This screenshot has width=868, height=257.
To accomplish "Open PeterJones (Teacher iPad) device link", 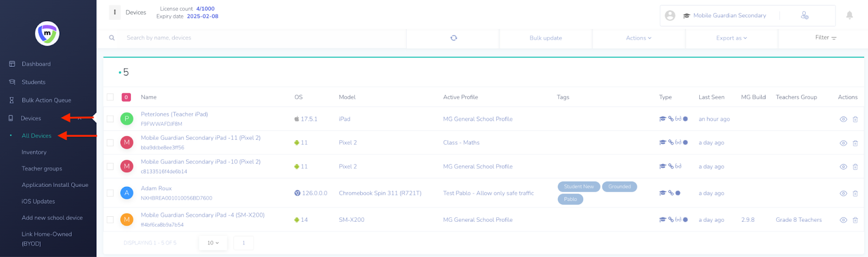I will point(174,114).
